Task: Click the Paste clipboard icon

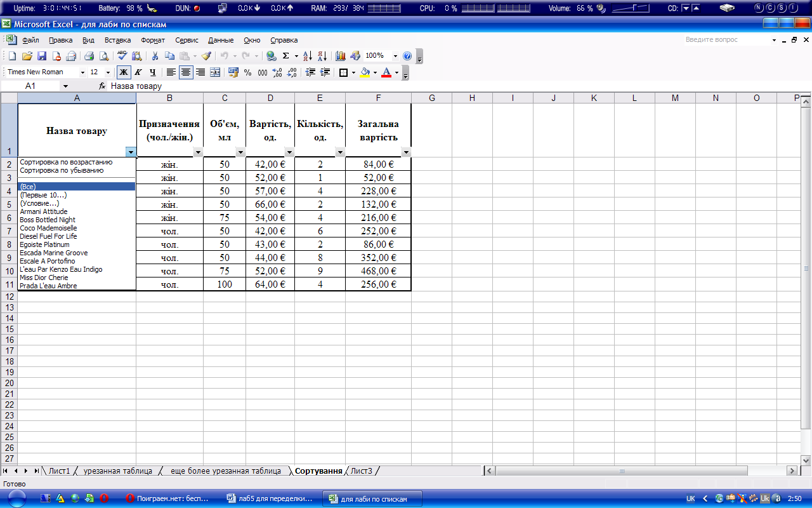Action: click(x=184, y=56)
